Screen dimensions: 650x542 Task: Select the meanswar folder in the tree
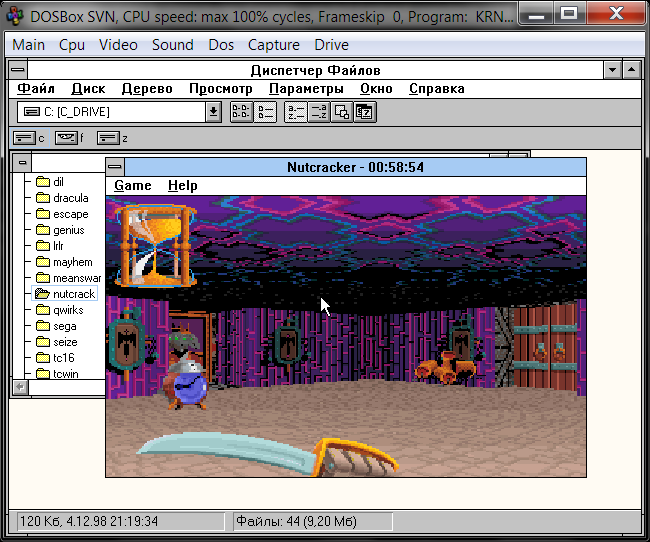68,278
